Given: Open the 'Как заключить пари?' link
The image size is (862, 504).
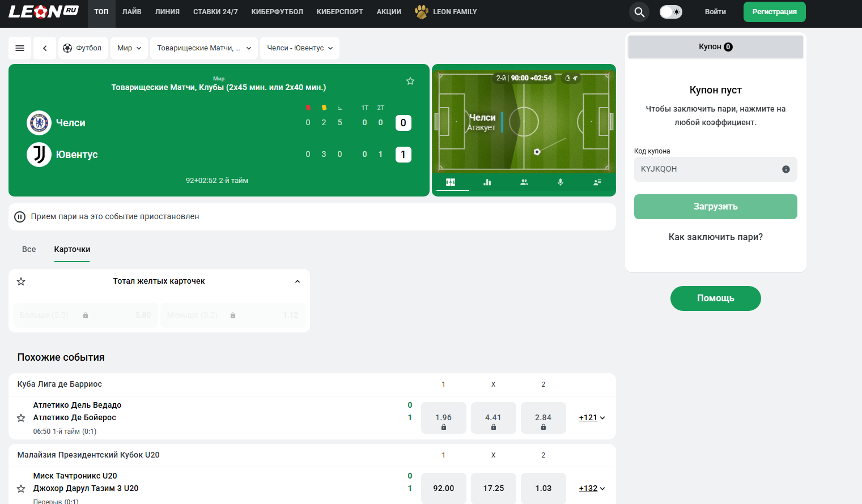Looking at the screenshot, I should 716,237.
